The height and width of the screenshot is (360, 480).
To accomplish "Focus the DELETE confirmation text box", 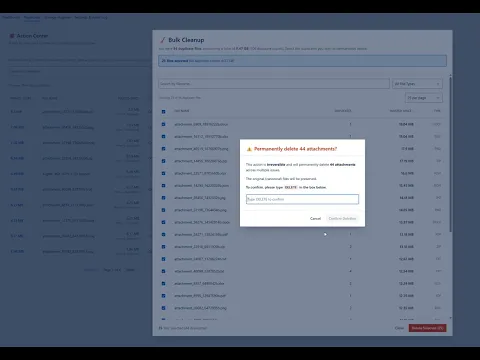I will [302, 199].
